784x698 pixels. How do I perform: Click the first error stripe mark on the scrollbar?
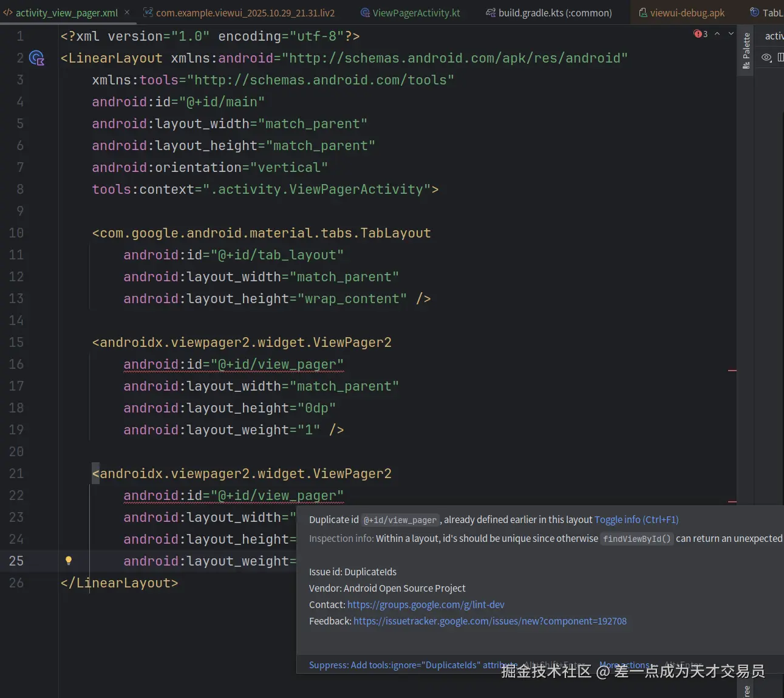[732, 370]
